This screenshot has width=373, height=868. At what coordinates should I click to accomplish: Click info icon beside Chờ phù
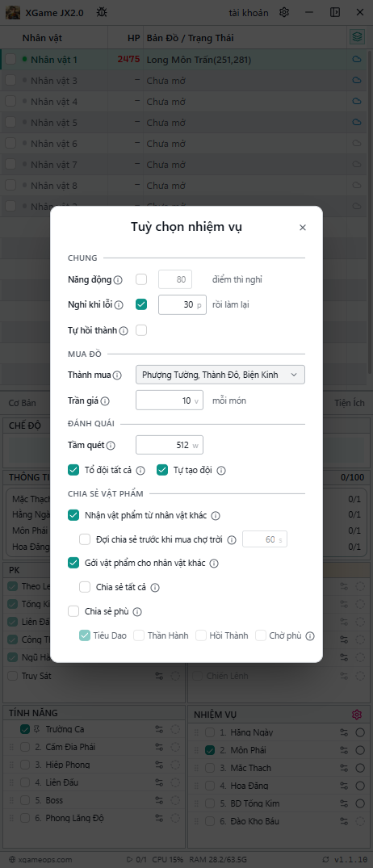point(310,636)
